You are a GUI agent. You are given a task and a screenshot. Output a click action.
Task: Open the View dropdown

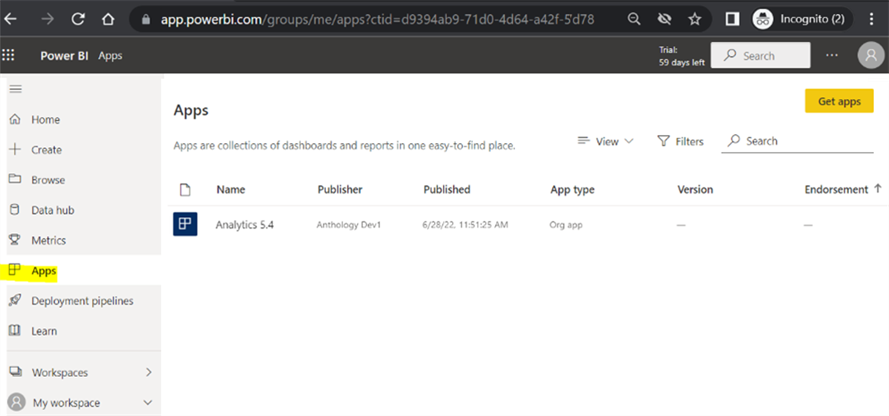(605, 141)
